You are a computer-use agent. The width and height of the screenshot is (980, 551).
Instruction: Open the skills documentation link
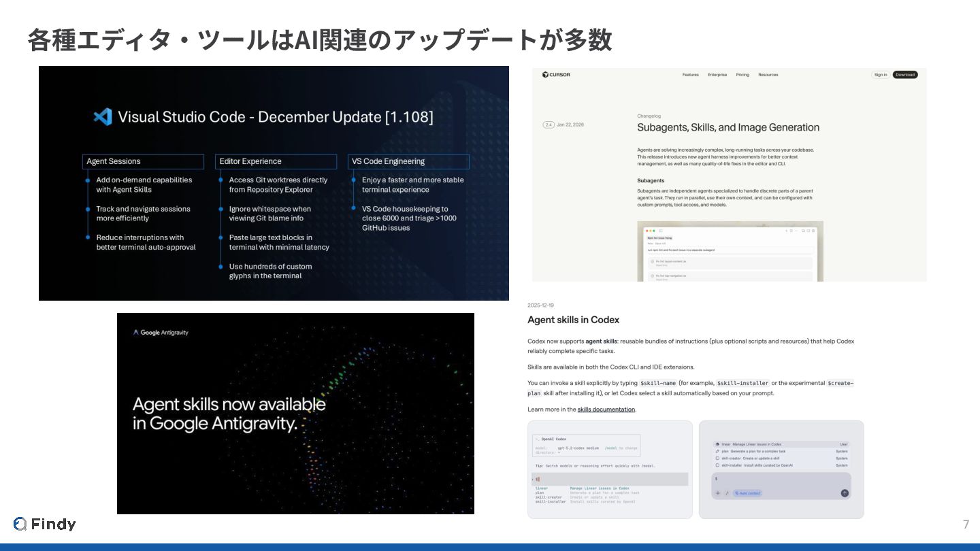coord(606,410)
